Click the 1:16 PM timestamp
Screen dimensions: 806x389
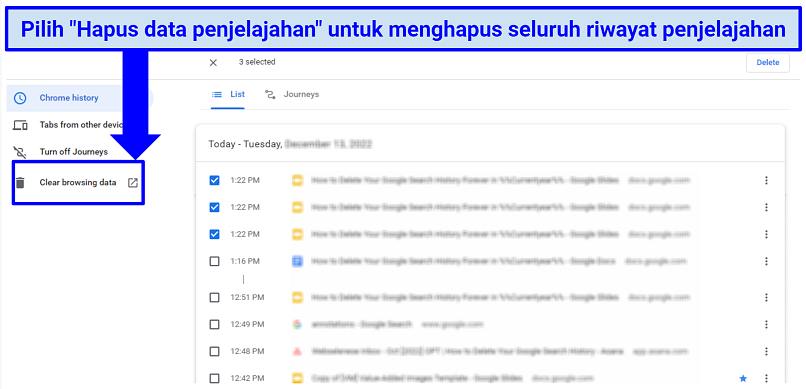(x=245, y=261)
